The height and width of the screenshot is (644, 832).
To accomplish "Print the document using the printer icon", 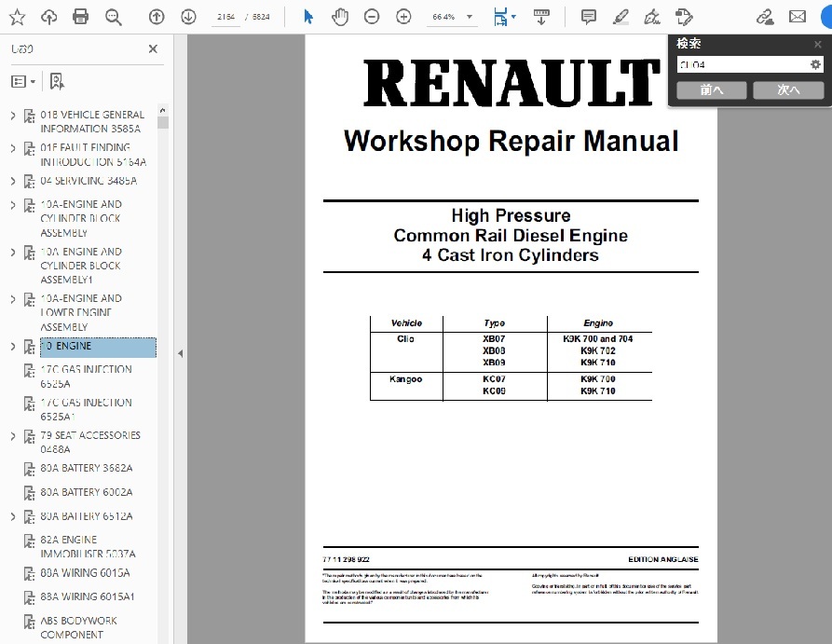I will 81,17.
